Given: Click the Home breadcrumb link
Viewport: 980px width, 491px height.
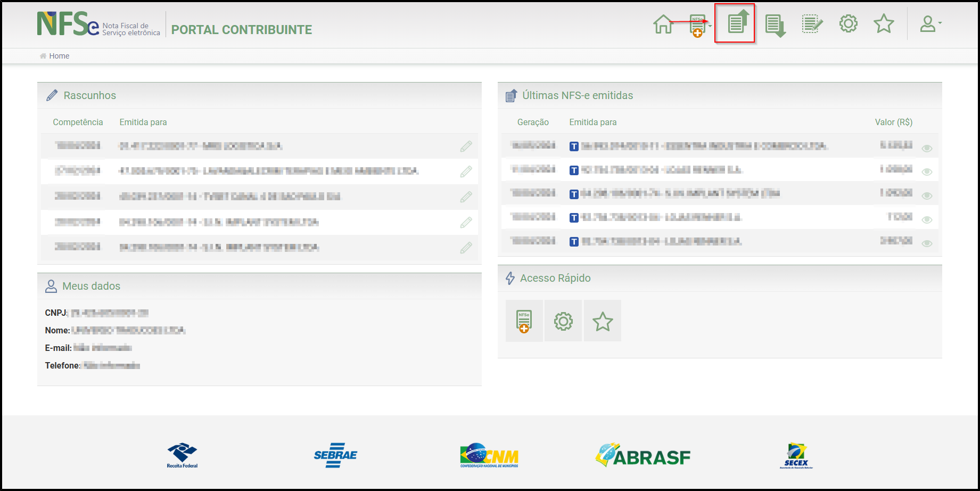Looking at the screenshot, I should [x=59, y=56].
